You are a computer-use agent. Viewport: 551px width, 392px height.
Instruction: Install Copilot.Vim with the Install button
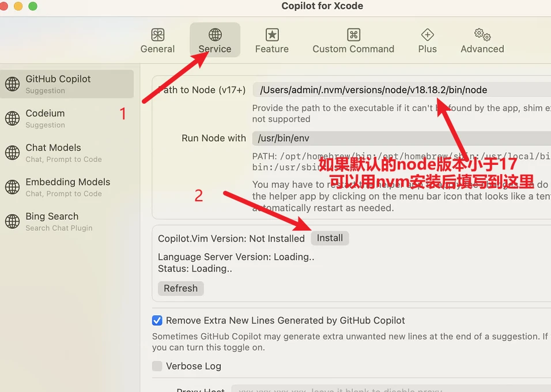click(x=330, y=238)
